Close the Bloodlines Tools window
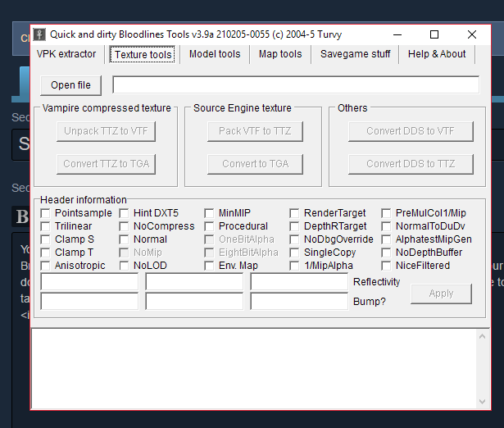Viewport: 504px width, 428px height. point(471,34)
